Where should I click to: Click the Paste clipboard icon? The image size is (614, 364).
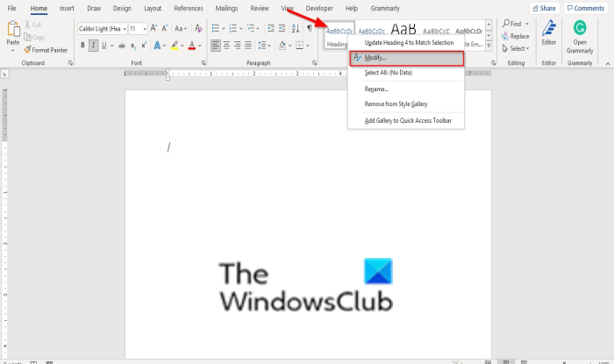(x=13, y=29)
